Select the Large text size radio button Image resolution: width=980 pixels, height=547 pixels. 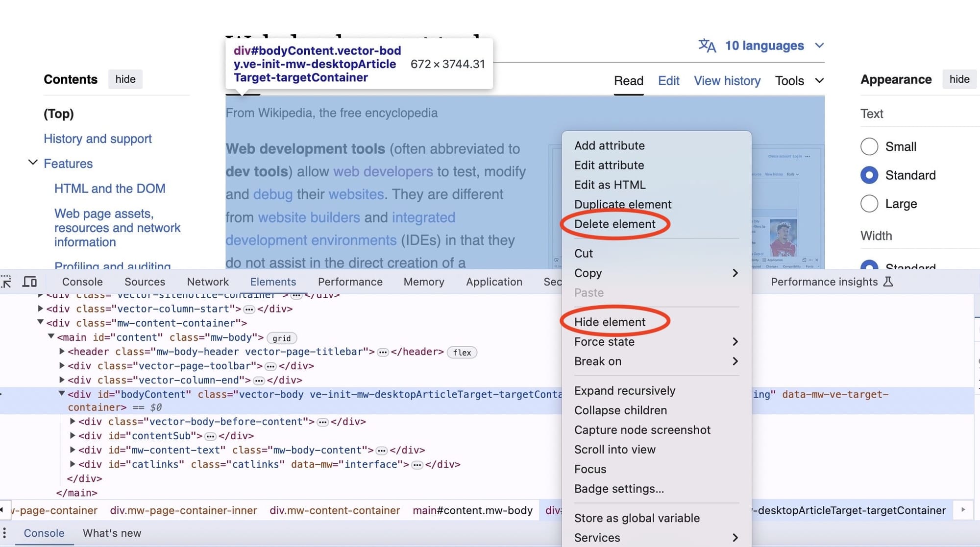click(x=869, y=204)
